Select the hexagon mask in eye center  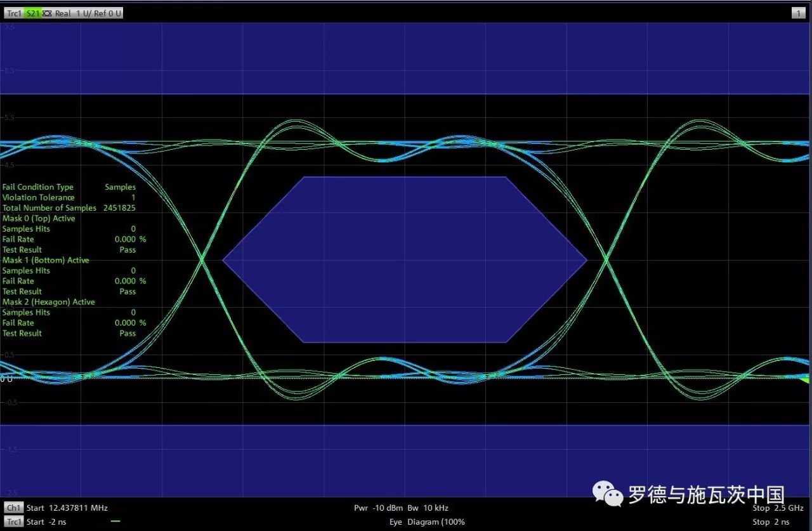(405, 259)
